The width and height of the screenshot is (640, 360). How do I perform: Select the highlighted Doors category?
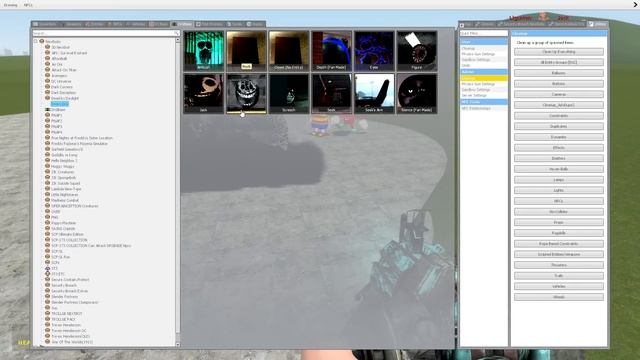pyautogui.click(x=60, y=104)
